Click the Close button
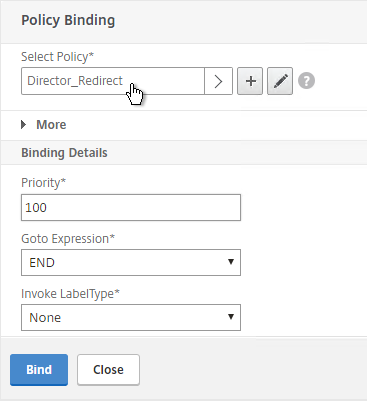The height and width of the screenshot is (401, 367). (x=108, y=370)
